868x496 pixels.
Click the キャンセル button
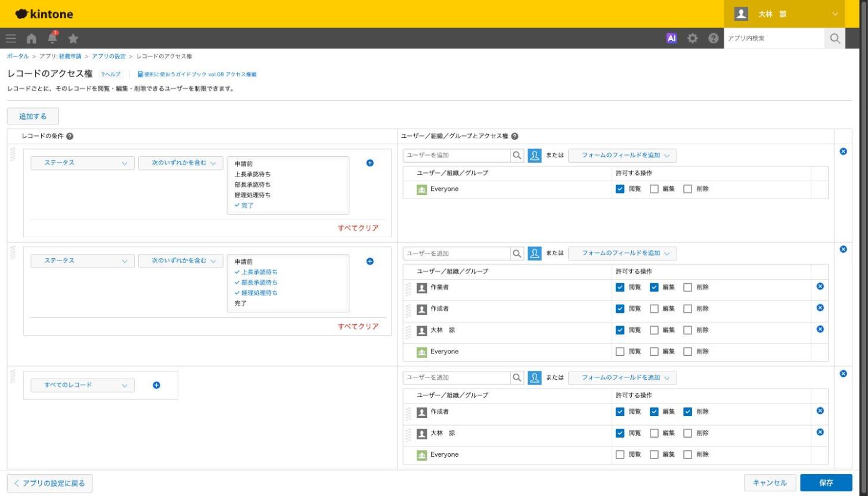tap(770, 483)
